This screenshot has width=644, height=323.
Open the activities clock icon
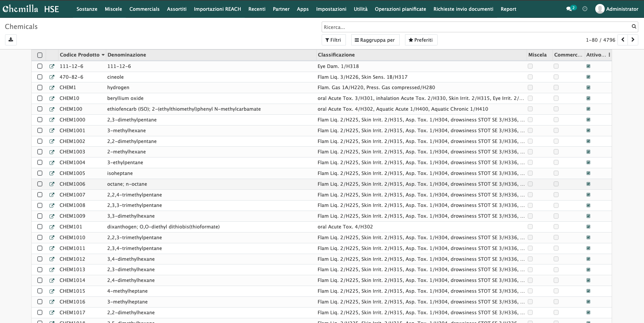[x=585, y=9]
